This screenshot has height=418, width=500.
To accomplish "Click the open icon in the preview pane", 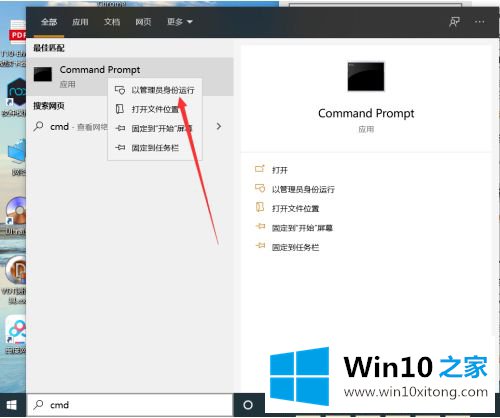I will [x=260, y=169].
